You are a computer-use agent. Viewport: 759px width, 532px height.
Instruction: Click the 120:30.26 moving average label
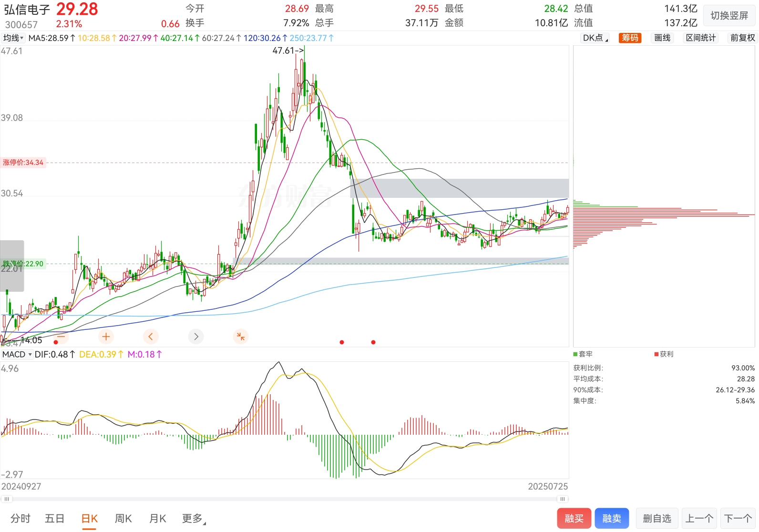tap(266, 38)
